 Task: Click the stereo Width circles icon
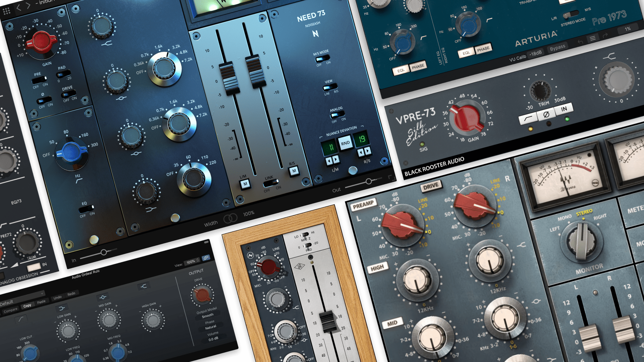tap(230, 219)
